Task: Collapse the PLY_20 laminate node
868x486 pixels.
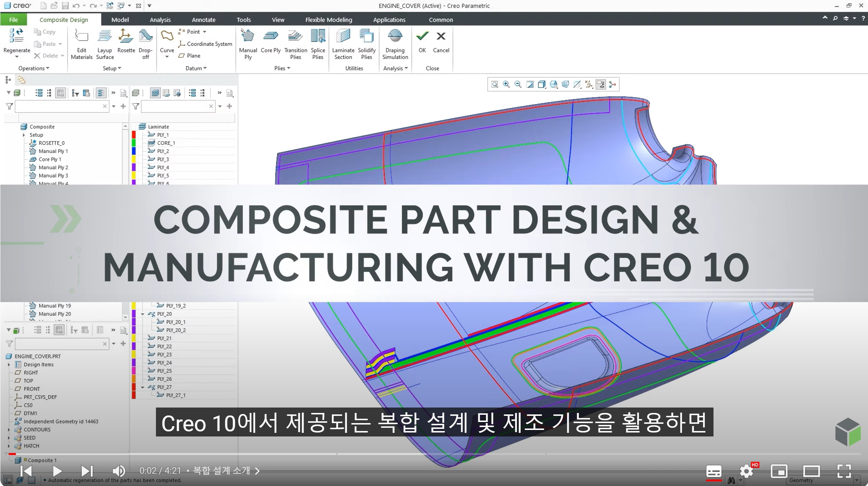Action: tap(143, 314)
